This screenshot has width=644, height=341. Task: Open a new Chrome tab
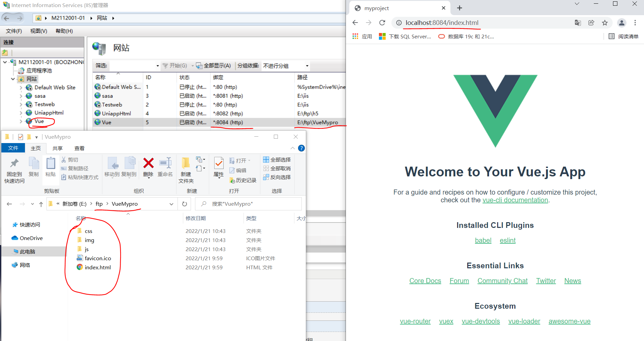[459, 8]
